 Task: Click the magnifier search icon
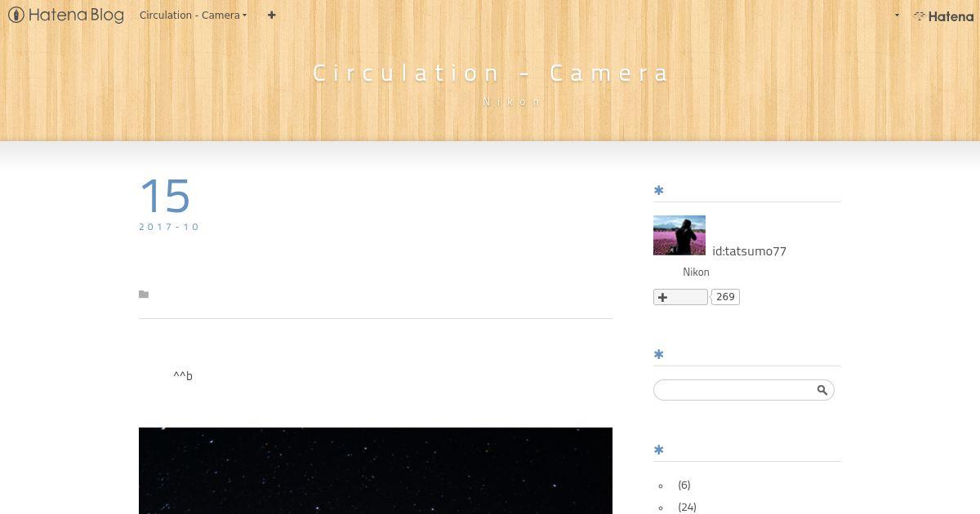[x=822, y=390]
